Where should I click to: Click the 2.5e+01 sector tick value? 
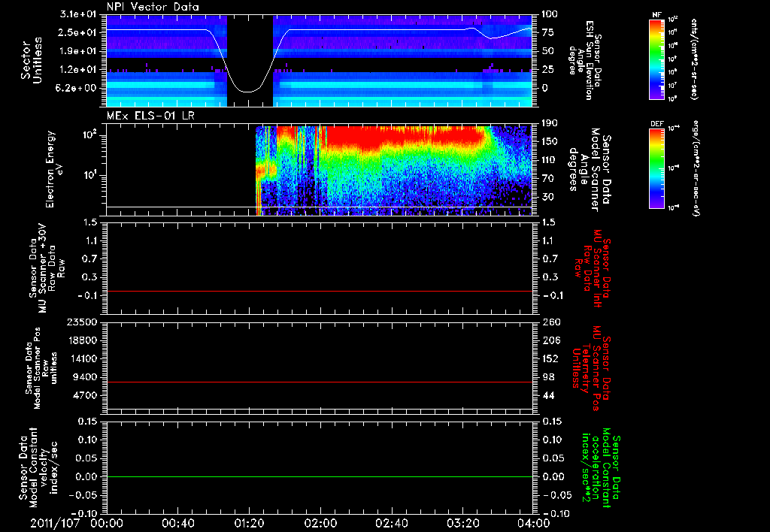(77, 32)
